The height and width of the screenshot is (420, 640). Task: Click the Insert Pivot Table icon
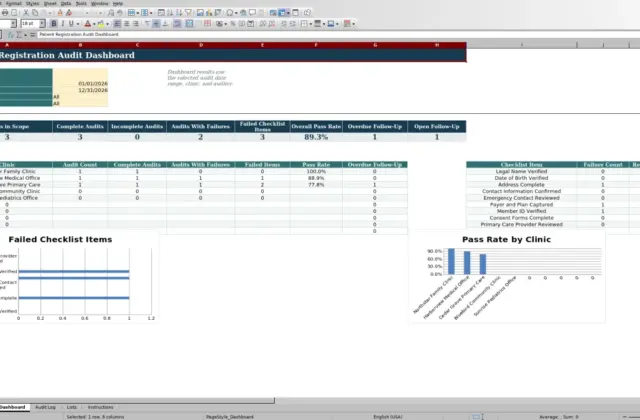click(x=218, y=13)
